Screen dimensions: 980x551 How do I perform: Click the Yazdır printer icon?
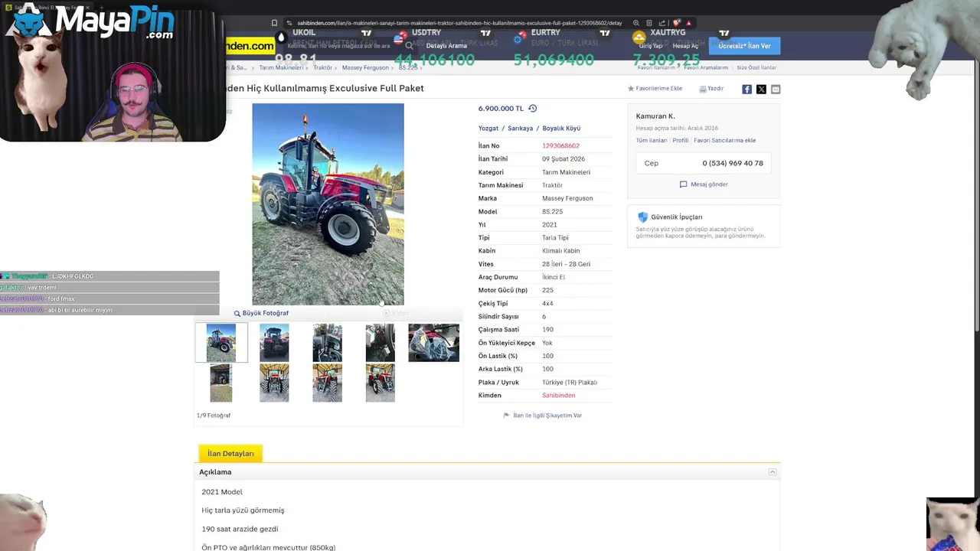[703, 89]
